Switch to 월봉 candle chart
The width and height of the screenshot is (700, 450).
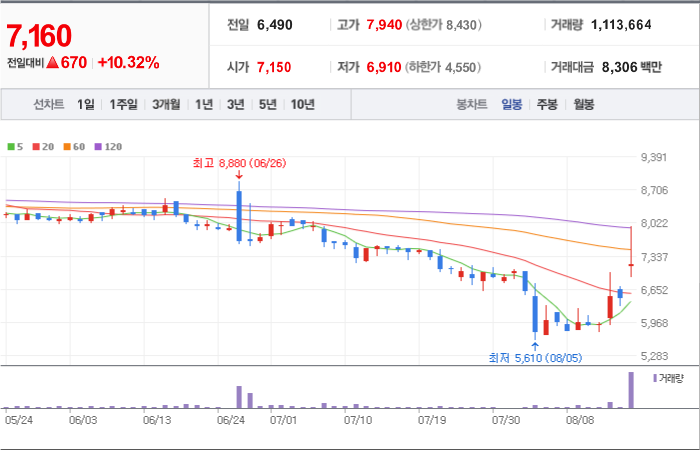point(583,105)
